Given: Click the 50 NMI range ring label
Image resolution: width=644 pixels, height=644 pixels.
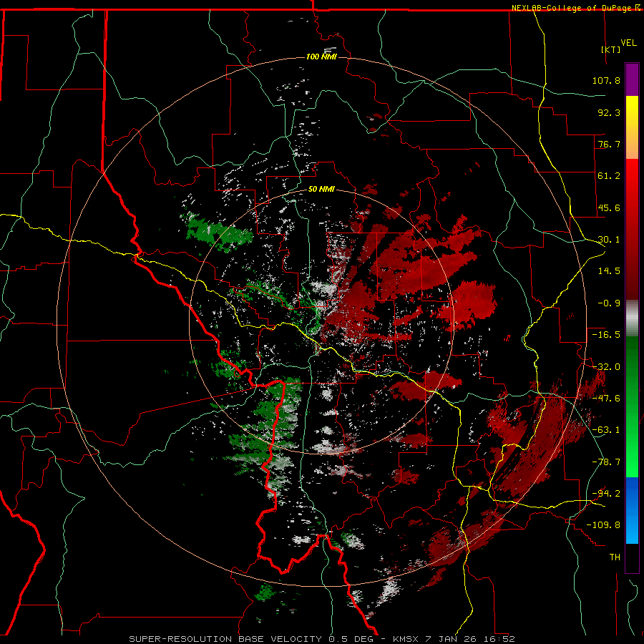Looking at the screenshot, I should pyautogui.click(x=321, y=190).
